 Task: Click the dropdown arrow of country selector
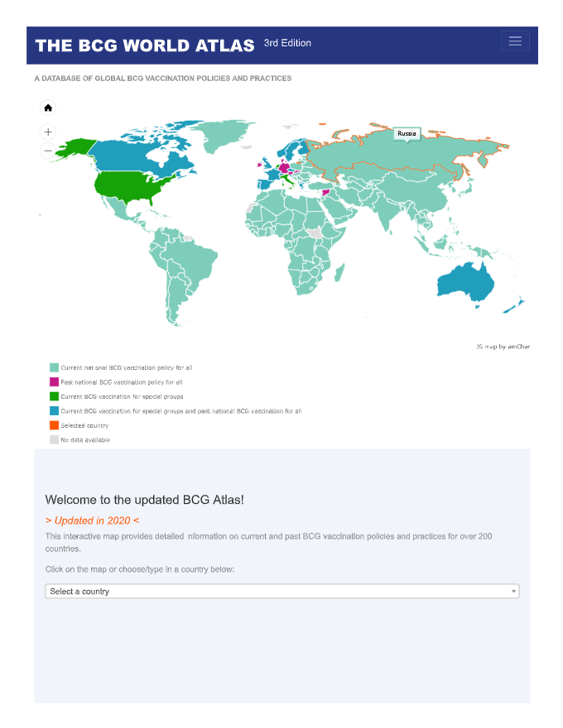click(513, 591)
